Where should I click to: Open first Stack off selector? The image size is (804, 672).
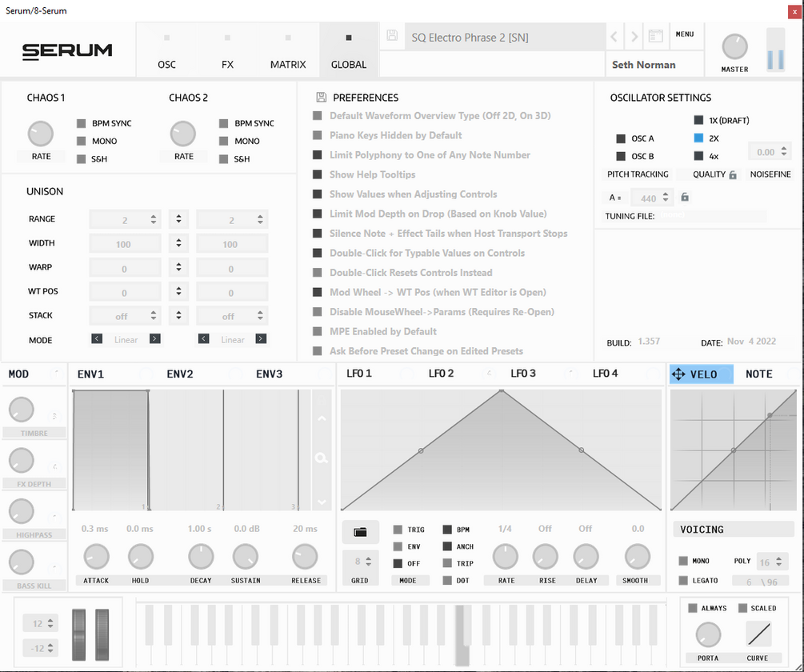pos(125,316)
